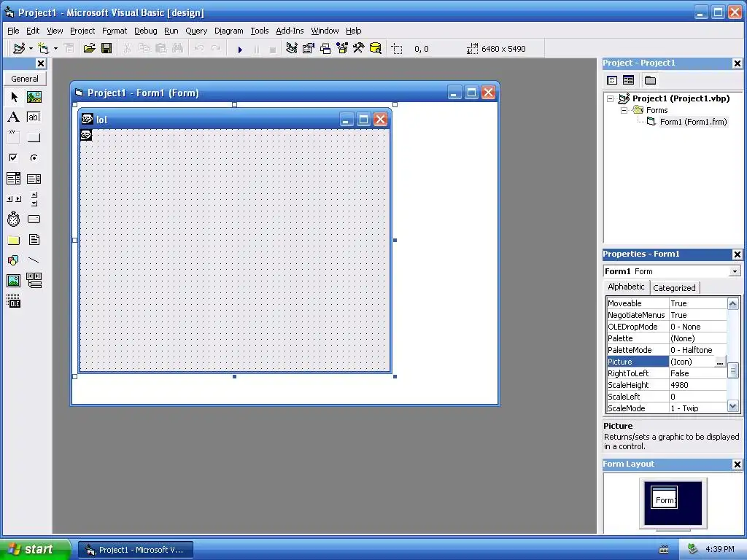This screenshot has height=560, width=747.
Task: Select Form1 (Form1.frm) in project tree
Action: [x=693, y=122]
